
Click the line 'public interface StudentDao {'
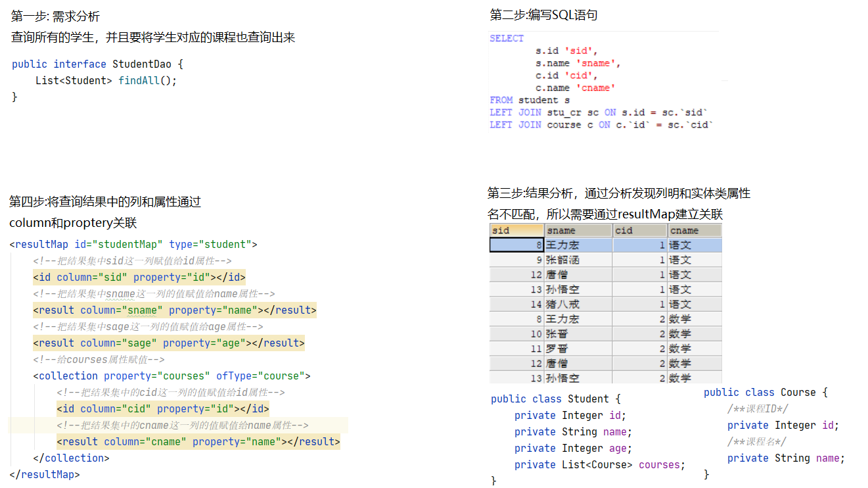pos(97,64)
